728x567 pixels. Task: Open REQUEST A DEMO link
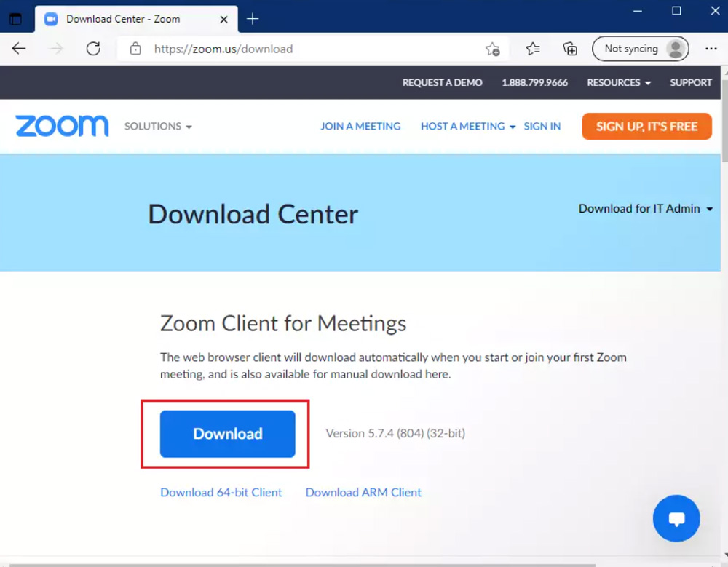coord(442,82)
